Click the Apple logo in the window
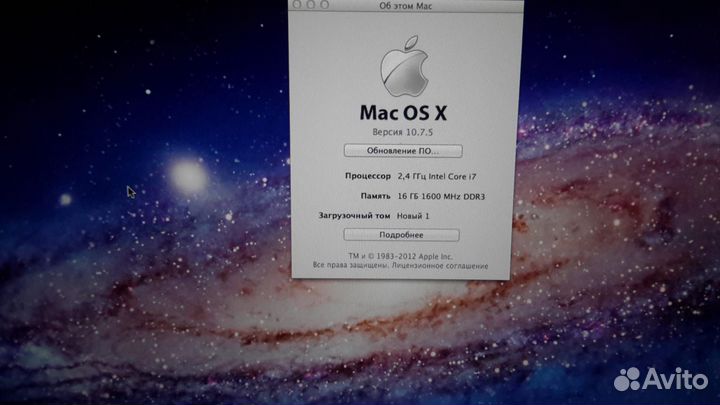Screen dimensions: 720x405 point(404,67)
